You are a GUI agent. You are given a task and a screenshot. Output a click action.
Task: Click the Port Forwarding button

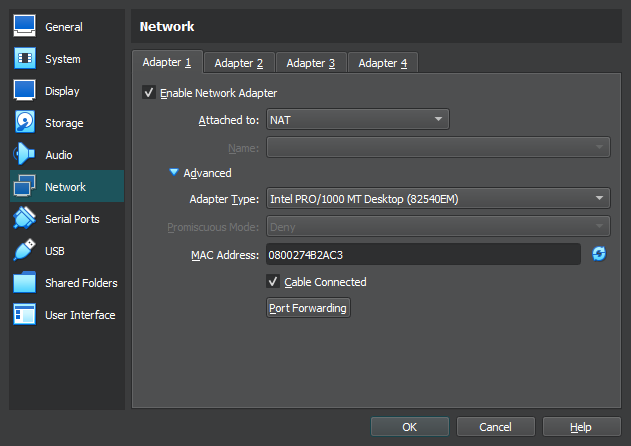308,308
